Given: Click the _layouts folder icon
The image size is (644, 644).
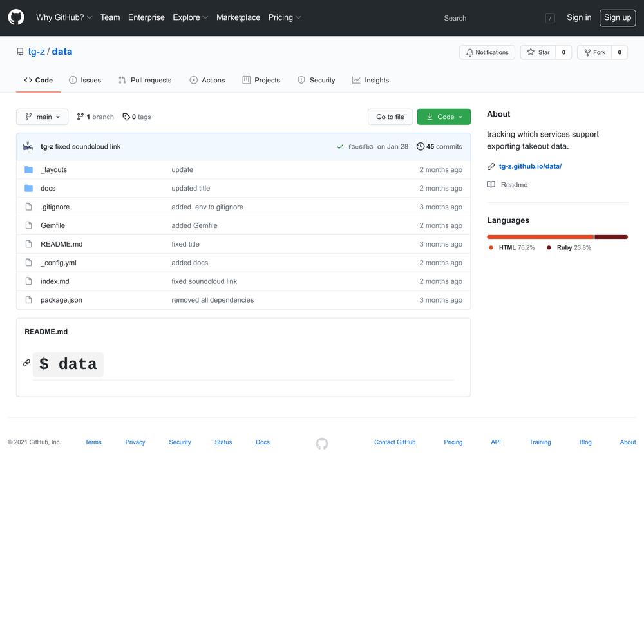Looking at the screenshot, I should pyautogui.click(x=28, y=169).
